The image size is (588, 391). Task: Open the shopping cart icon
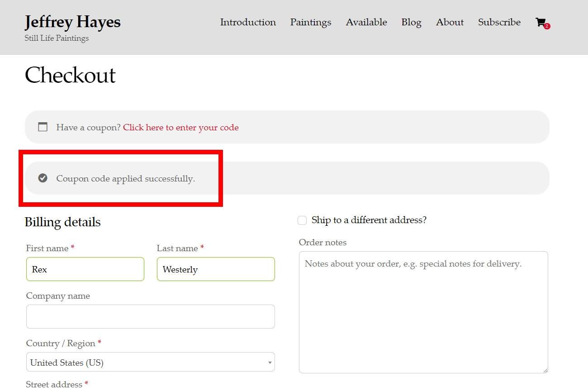[540, 22]
